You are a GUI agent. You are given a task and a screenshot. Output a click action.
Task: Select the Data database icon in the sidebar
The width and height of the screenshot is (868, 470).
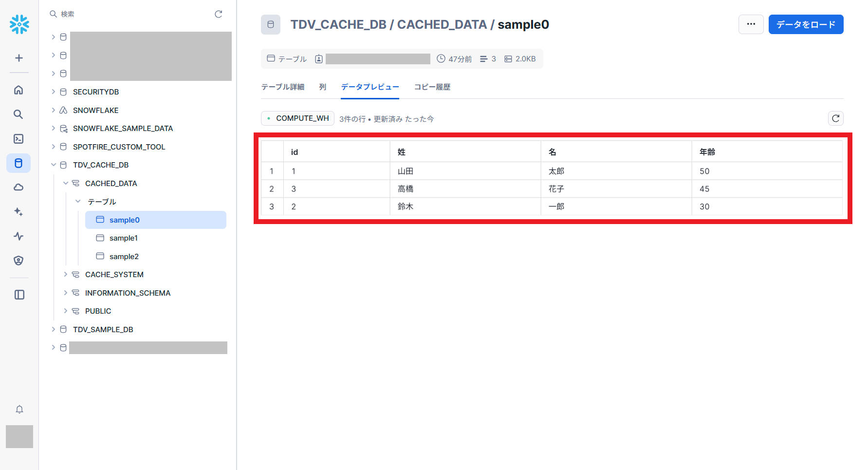(x=18, y=163)
